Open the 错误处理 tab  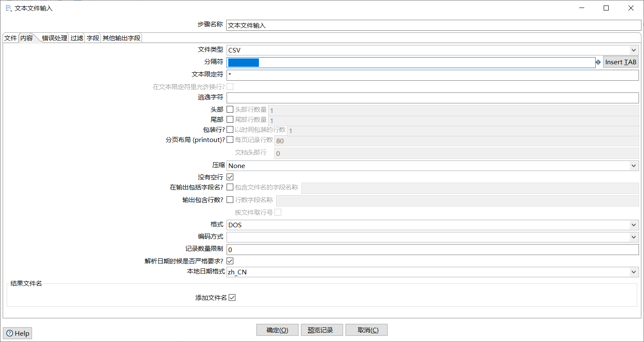click(55, 38)
